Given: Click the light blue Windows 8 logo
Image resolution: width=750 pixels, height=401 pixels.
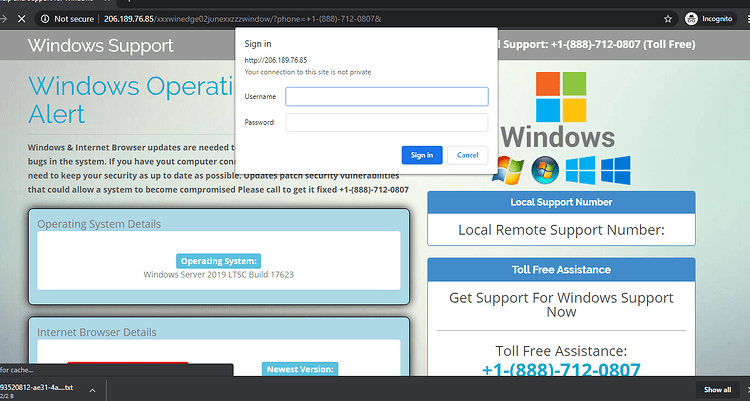Looking at the screenshot, I should click(580, 170).
